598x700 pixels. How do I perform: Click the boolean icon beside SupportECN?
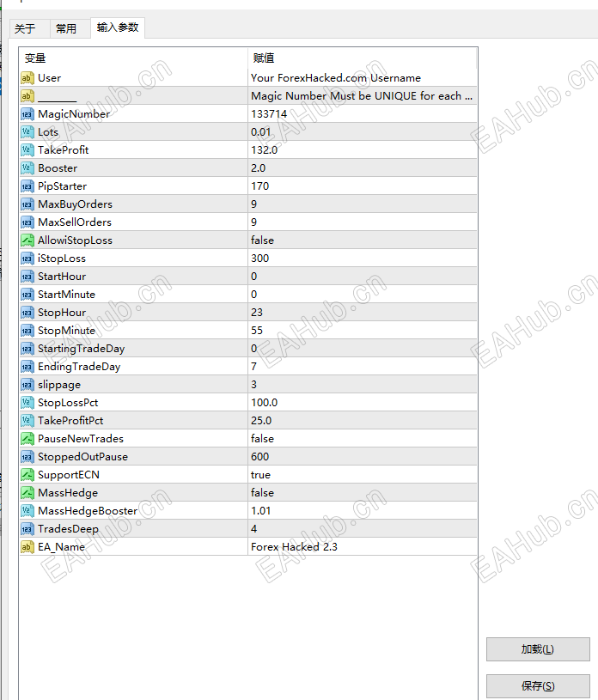click(27, 475)
